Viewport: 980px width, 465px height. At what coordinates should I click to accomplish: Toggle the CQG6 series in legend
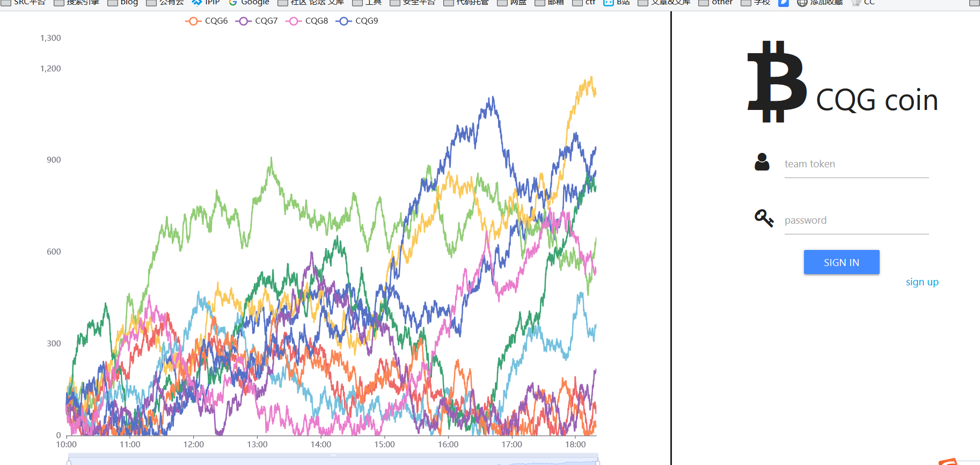tap(207, 21)
